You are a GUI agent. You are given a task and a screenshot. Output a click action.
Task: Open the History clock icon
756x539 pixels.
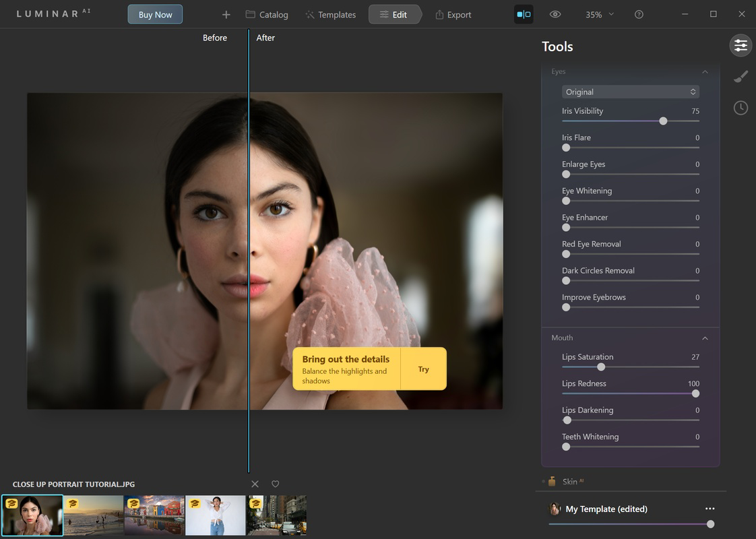[741, 107]
